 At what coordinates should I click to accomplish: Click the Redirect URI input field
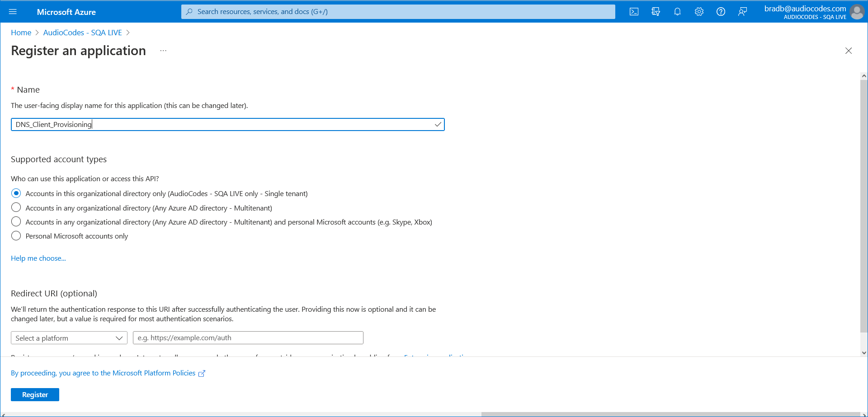click(248, 337)
